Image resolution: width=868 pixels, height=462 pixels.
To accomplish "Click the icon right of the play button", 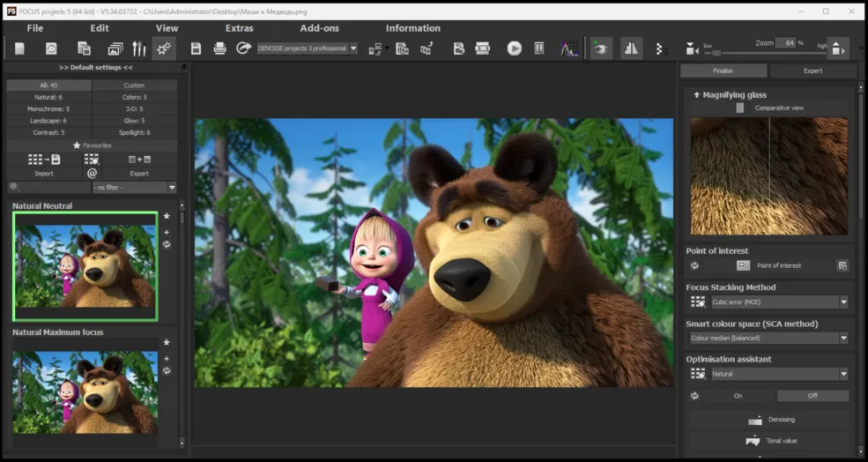I will click(539, 48).
